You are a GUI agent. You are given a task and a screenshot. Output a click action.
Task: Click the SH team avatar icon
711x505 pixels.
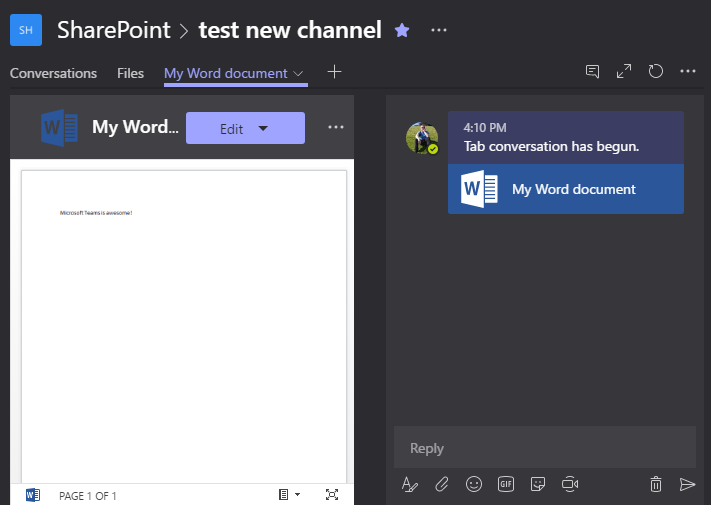pyautogui.click(x=26, y=30)
